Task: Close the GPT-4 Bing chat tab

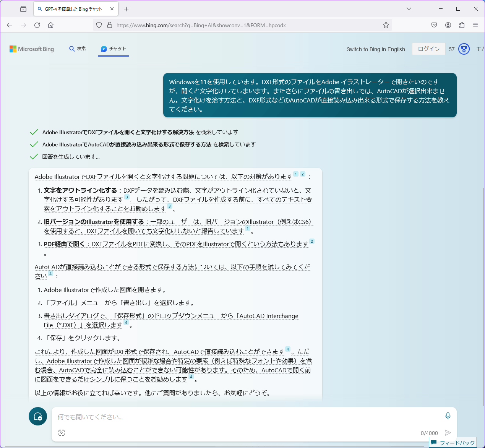Action: click(112, 9)
